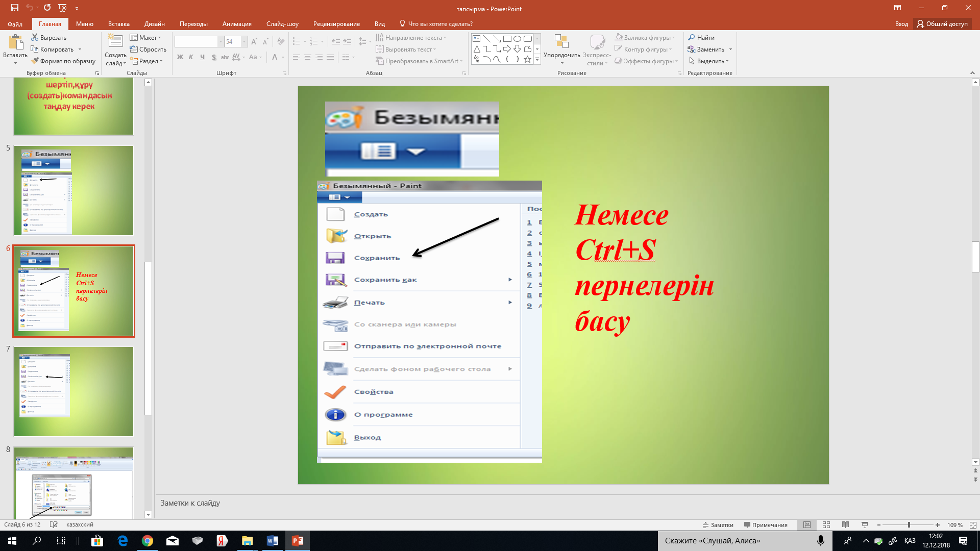Image resolution: width=980 pixels, height=551 pixels.
Task: Toggle Bold (Ж) formatting
Action: 180,57
